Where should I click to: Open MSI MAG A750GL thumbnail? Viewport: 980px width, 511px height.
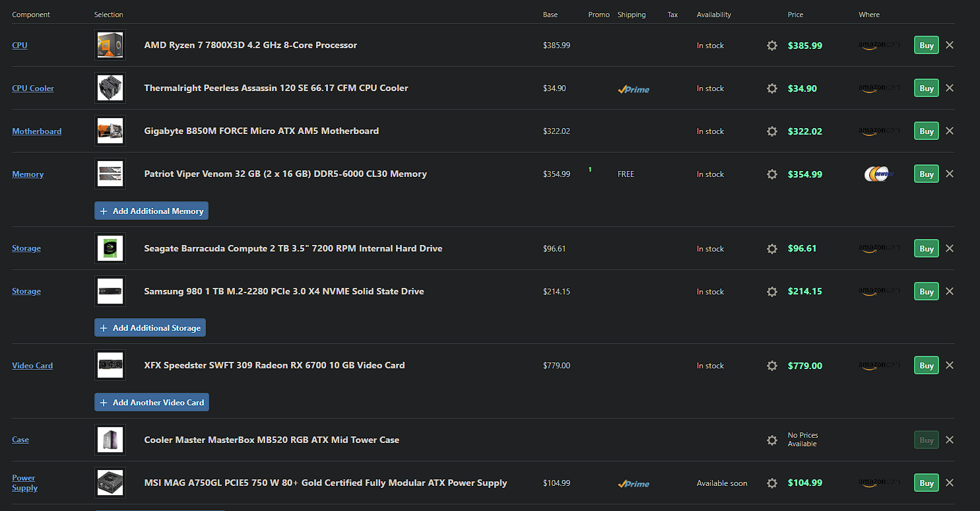[x=110, y=483]
